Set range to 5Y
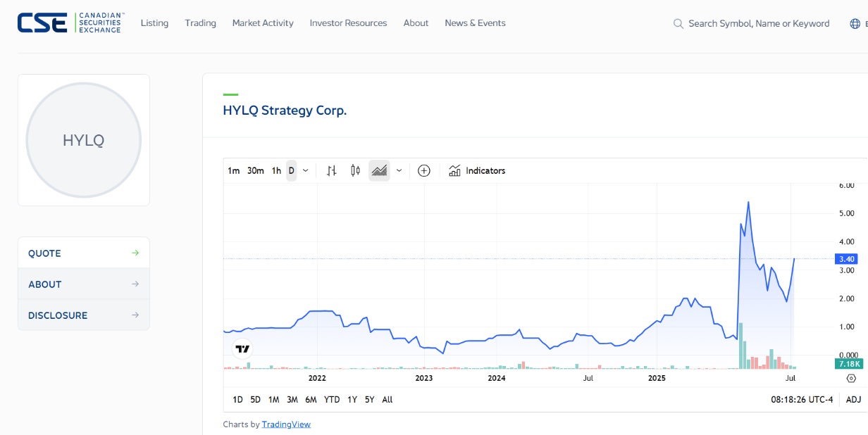 pos(369,399)
